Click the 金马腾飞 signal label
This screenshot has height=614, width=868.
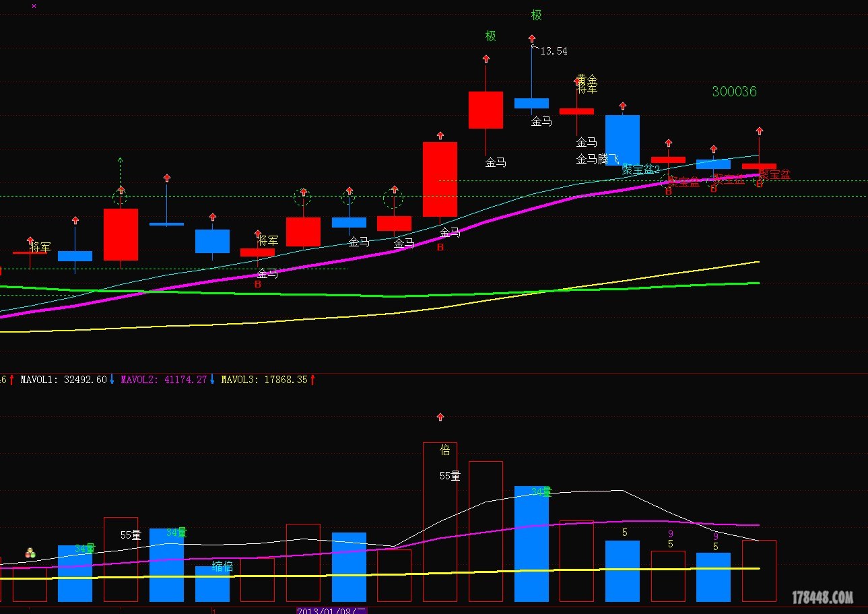point(597,159)
